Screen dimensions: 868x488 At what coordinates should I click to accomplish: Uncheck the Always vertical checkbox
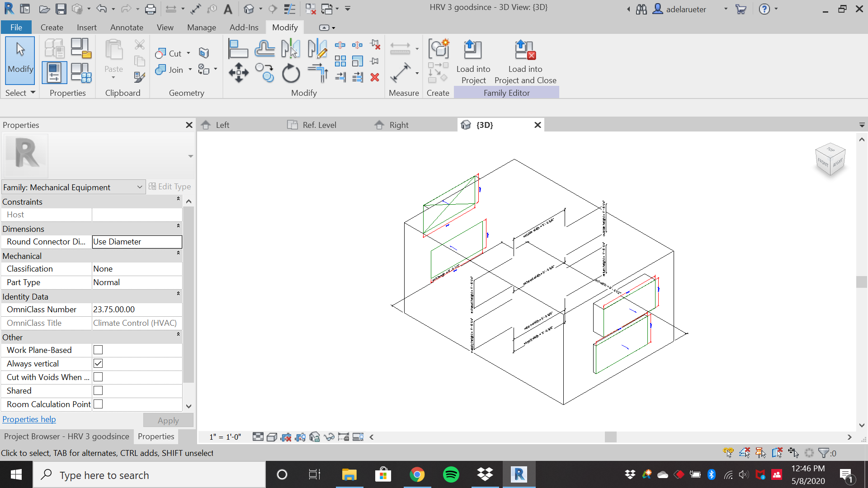[98, 363]
